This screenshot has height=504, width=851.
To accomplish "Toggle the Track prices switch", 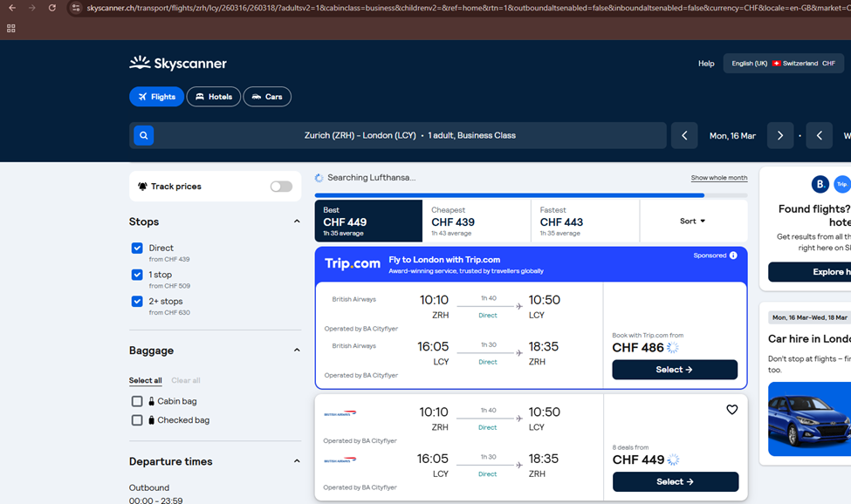I will tap(281, 187).
